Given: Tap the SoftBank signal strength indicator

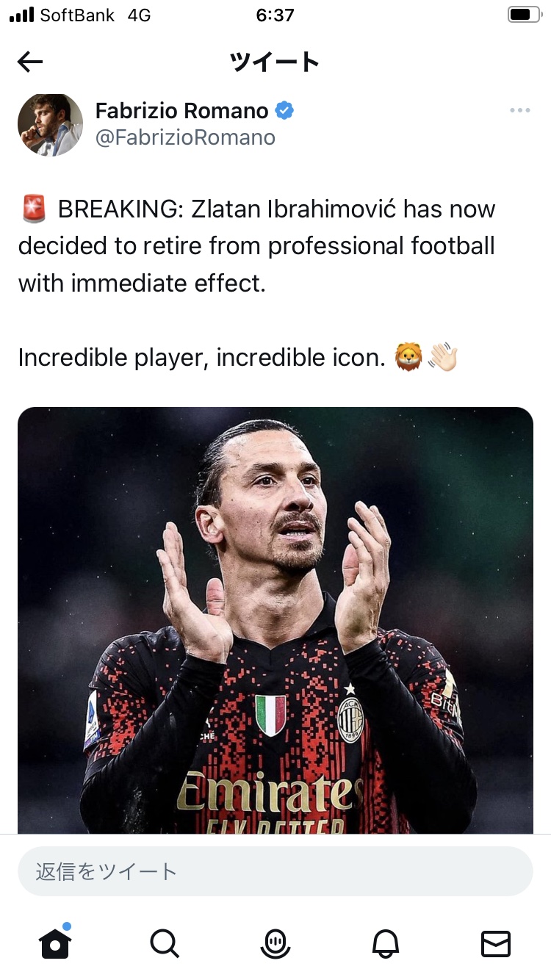Looking at the screenshot, I should 22,15.
